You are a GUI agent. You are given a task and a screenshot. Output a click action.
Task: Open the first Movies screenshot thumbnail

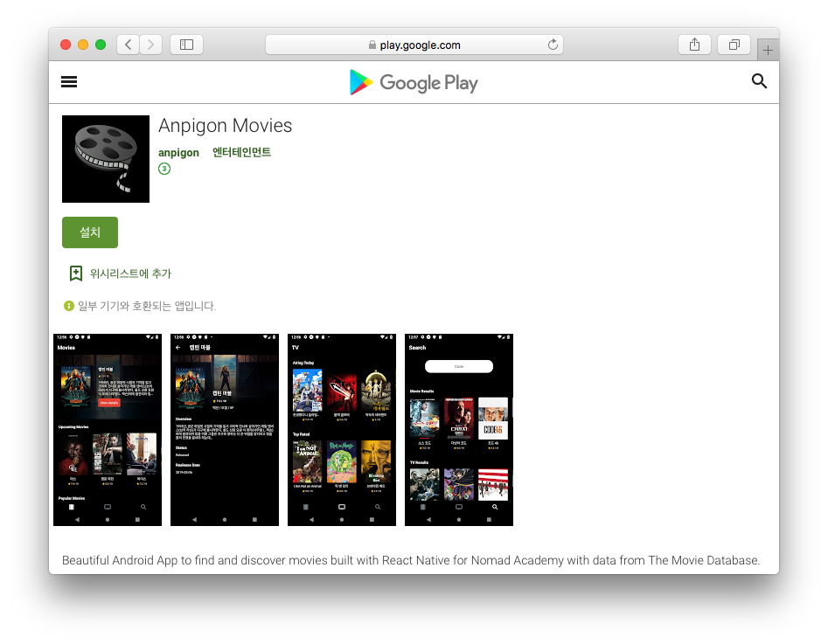click(x=108, y=430)
